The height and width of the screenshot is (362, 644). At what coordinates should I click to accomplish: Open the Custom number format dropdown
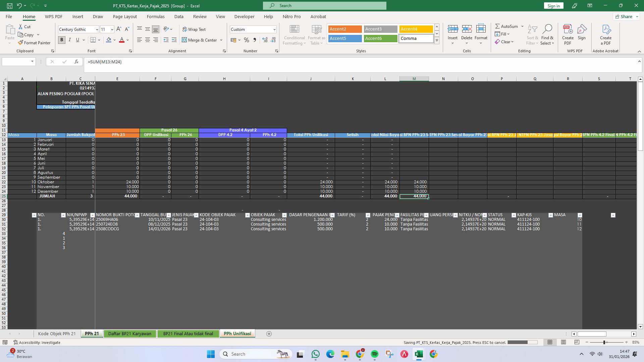pos(274,29)
